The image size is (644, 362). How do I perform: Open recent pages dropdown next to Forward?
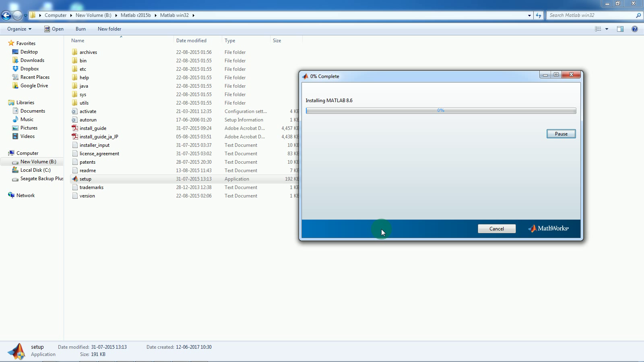coord(25,15)
